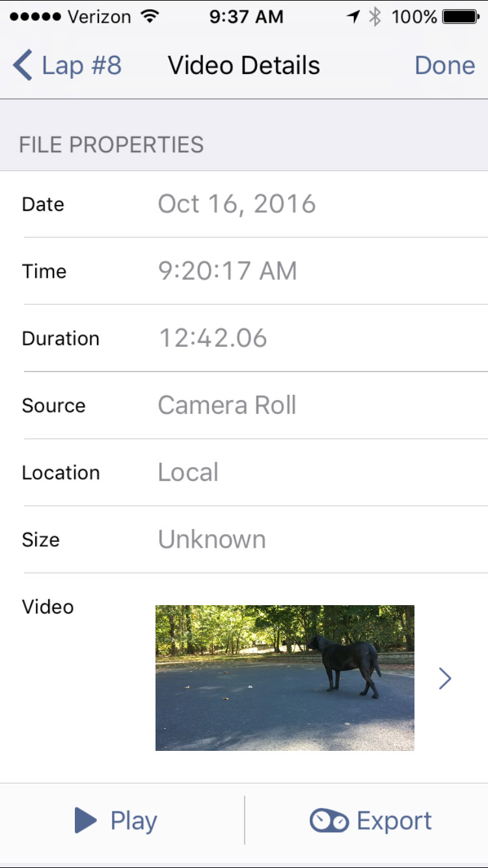Select the Duration value 12:42.06
Screen dimensions: 488x868
(x=213, y=338)
